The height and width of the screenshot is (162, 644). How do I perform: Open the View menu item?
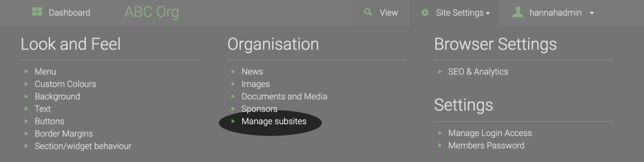coord(389,13)
